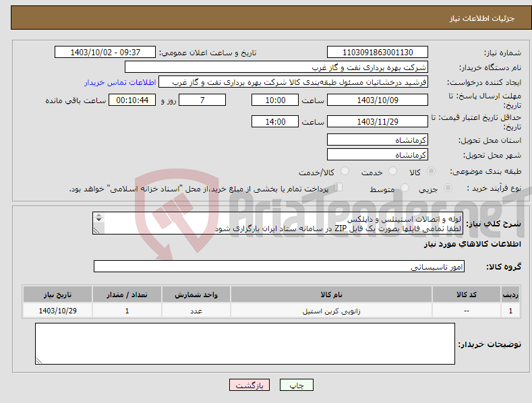
Task: Select the کالا/خدمت radio button
Action: 345,171
